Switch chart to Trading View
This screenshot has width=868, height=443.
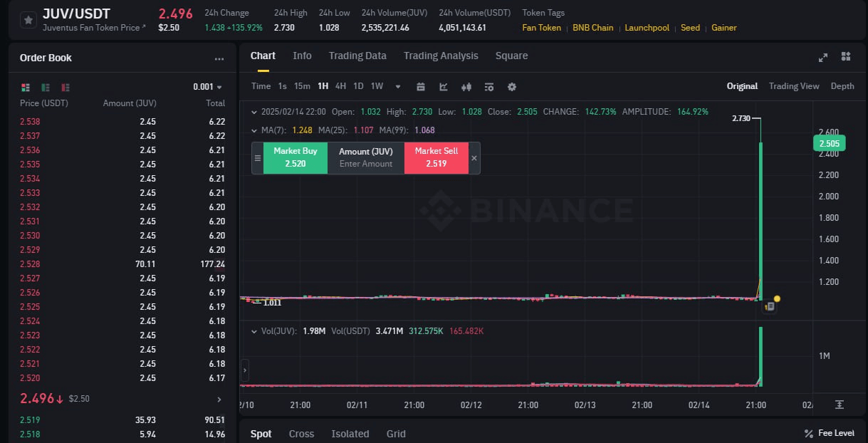[x=794, y=86]
